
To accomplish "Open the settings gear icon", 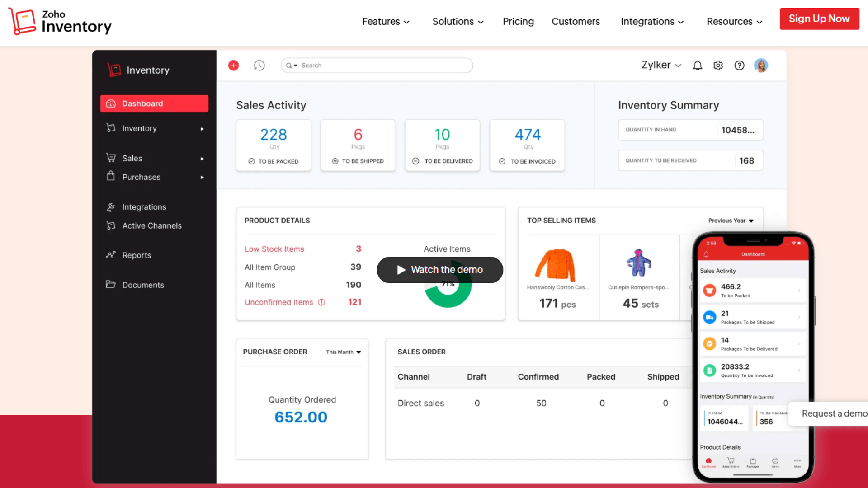I will pyautogui.click(x=718, y=66).
